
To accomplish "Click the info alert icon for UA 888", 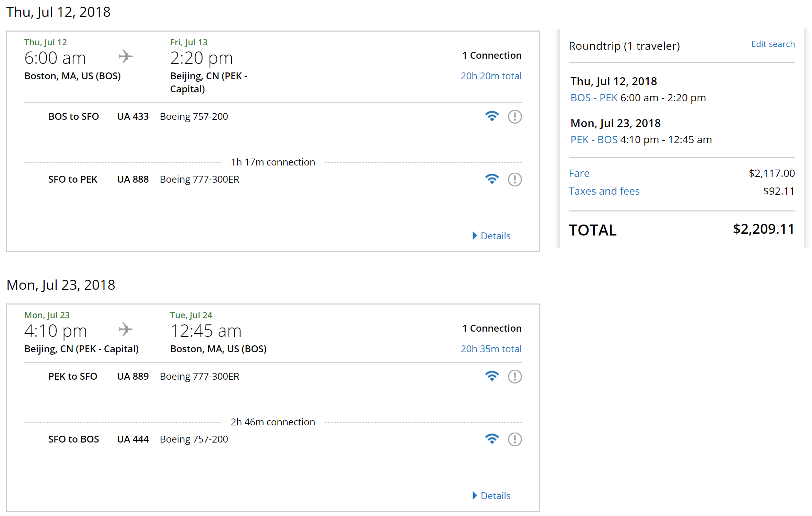I will click(514, 180).
